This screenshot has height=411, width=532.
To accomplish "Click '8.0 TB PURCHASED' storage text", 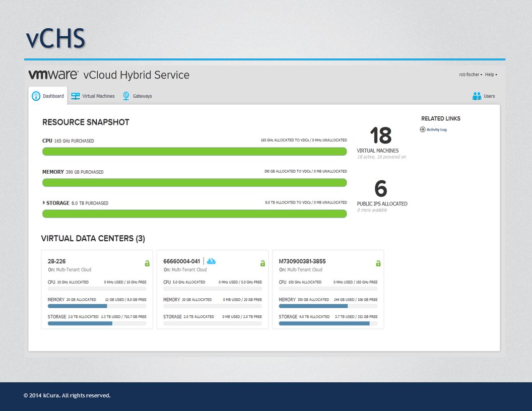I will point(90,203).
